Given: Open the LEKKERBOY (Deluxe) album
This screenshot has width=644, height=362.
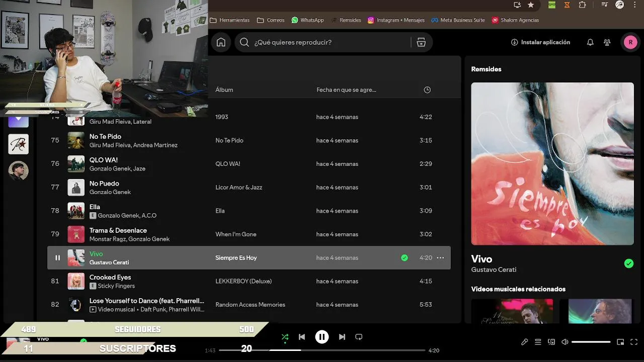Looking at the screenshot, I should (244, 281).
